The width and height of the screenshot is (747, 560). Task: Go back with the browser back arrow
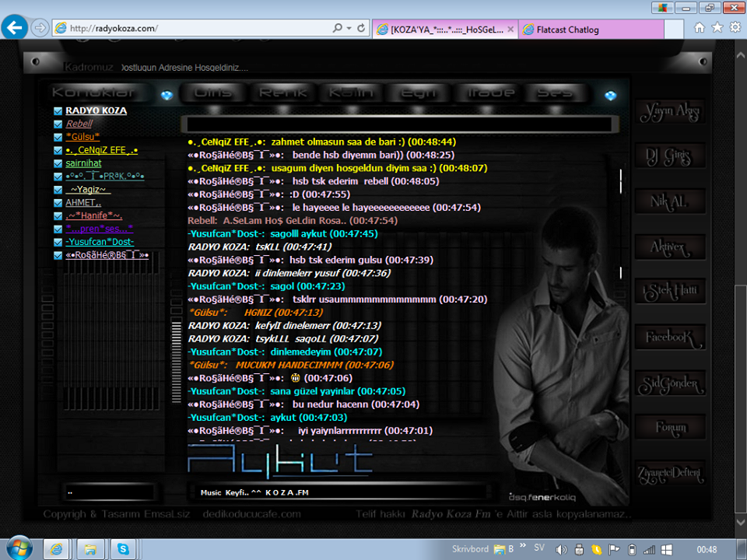click(14, 28)
